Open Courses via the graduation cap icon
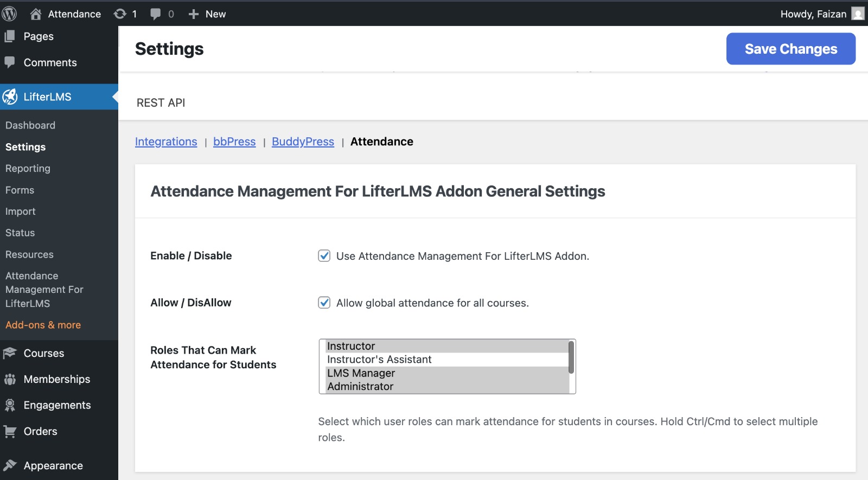Viewport: 868px width, 480px height. [x=10, y=354]
